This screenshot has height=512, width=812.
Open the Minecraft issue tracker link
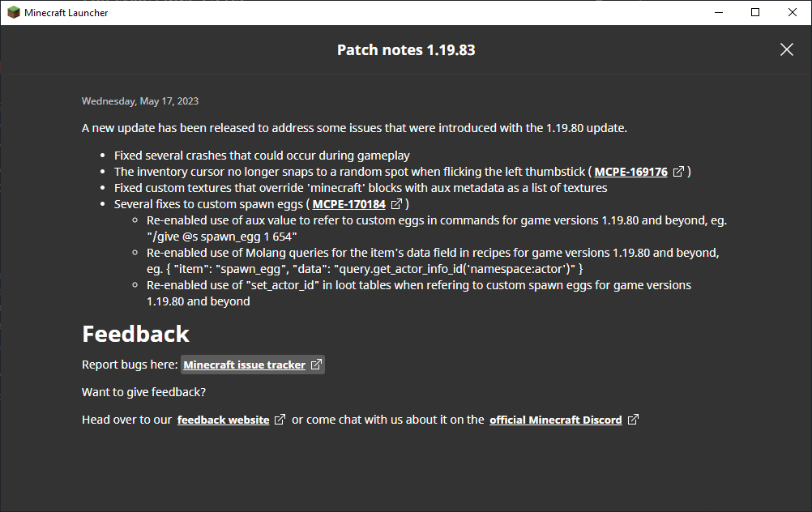(x=244, y=365)
